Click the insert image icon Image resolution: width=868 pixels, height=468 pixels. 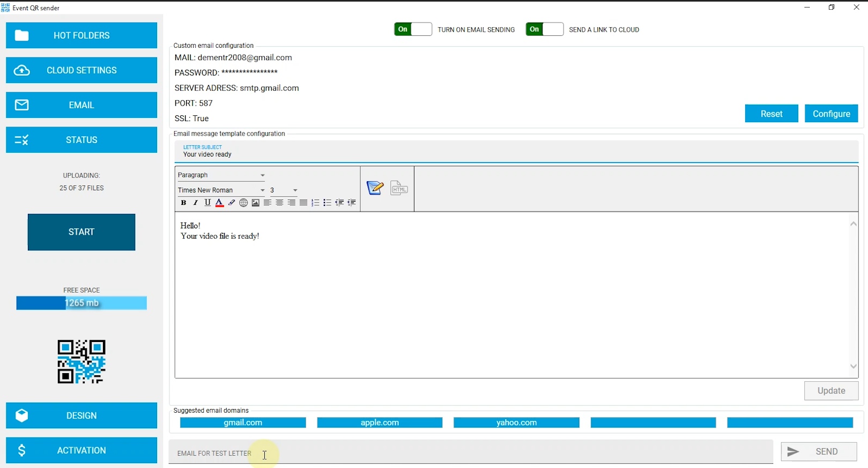click(256, 203)
